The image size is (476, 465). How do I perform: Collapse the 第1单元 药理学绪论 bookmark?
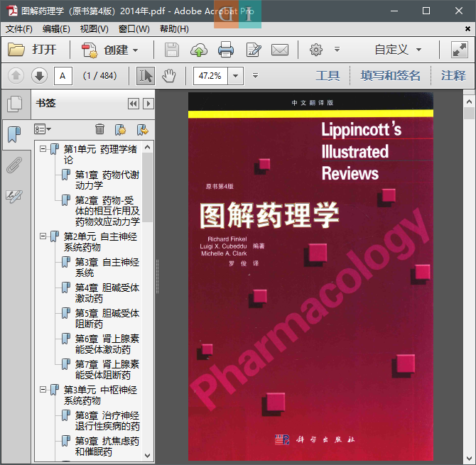point(43,149)
